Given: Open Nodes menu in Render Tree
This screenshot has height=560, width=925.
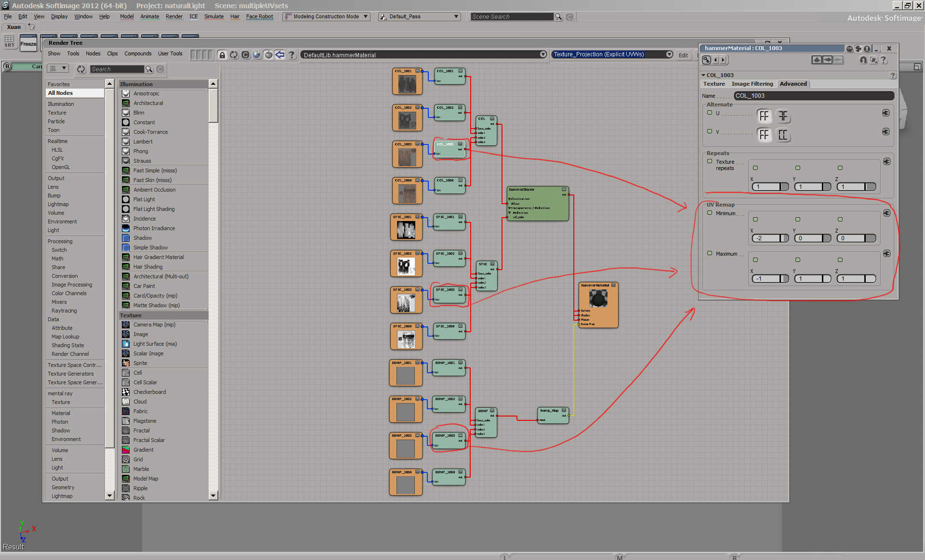Looking at the screenshot, I should pos(93,53).
